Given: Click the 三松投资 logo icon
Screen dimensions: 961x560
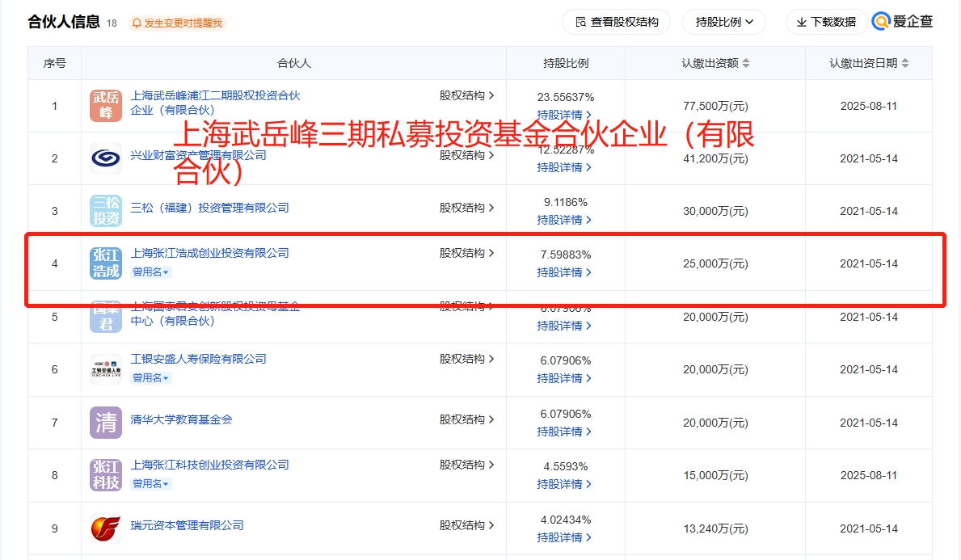Looking at the screenshot, I should pos(105,211).
